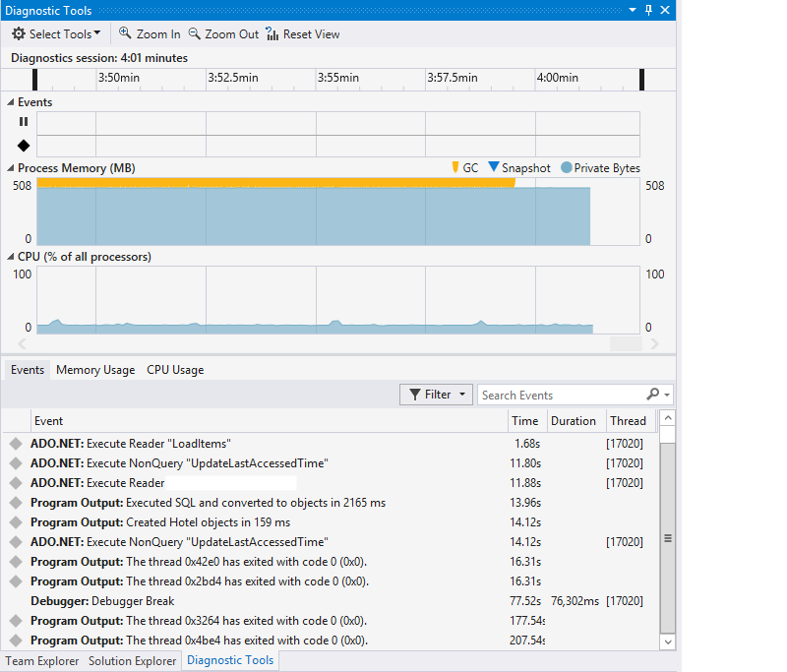Screen dimensions: 787x672
Task: Open the search options dropdown arrow
Action: [667, 395]
